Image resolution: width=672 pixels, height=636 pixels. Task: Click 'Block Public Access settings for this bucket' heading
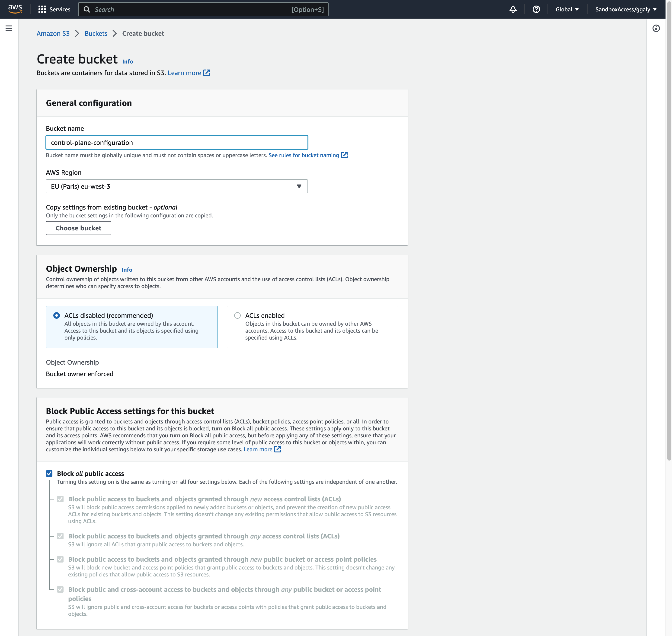pos(130,411)
